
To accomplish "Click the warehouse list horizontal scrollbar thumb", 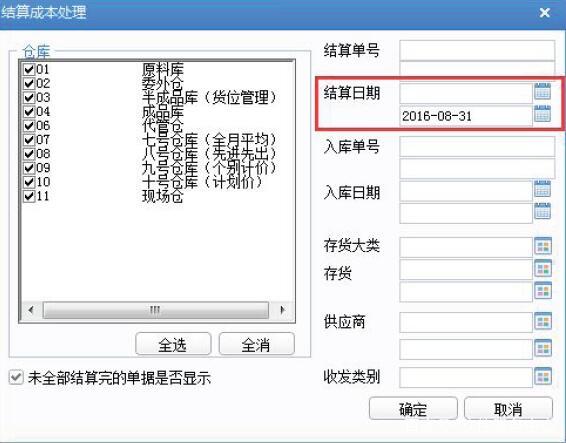I will pos(156,310).
